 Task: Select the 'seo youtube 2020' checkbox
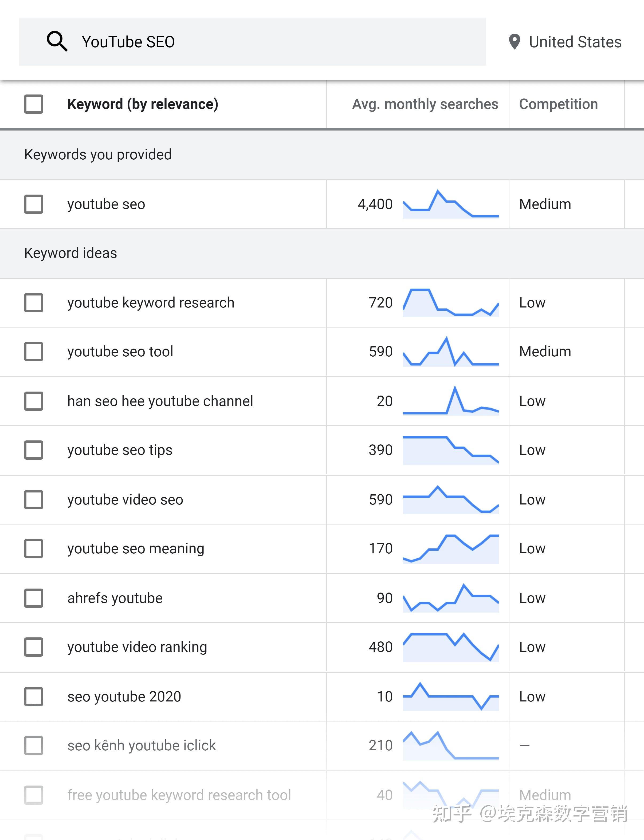tap(34, 697)
